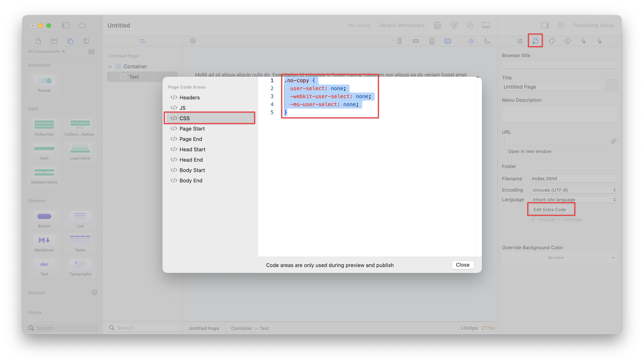Open the folder resources icon in sidebar

click(x=54, y=41)
